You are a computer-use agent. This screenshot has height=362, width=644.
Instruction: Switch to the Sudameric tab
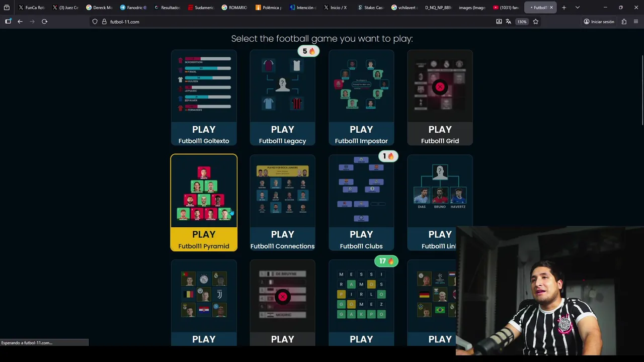coord(200,8)
